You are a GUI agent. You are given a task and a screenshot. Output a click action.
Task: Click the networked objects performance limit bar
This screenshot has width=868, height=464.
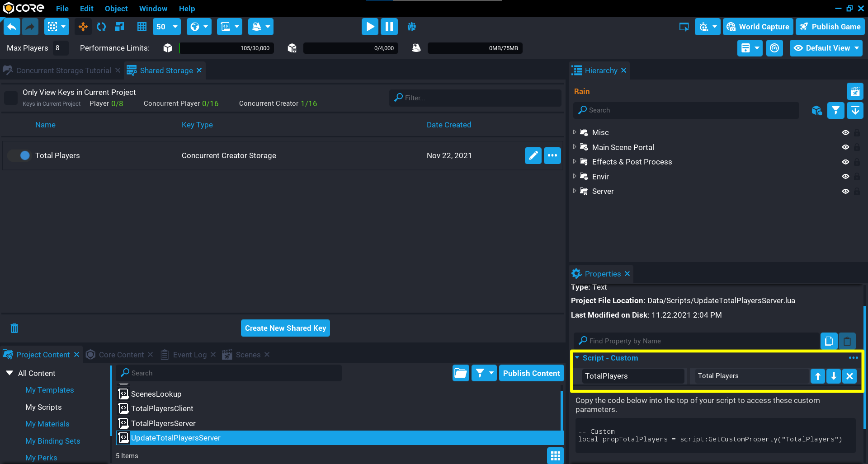[x=350, y=48]
